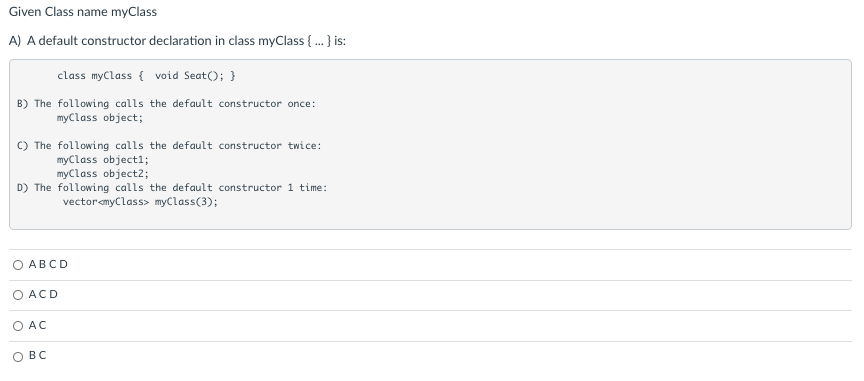Click the statement 'A) A default constructor declaration…'
The image size is (864, 381).
(177, 41)
